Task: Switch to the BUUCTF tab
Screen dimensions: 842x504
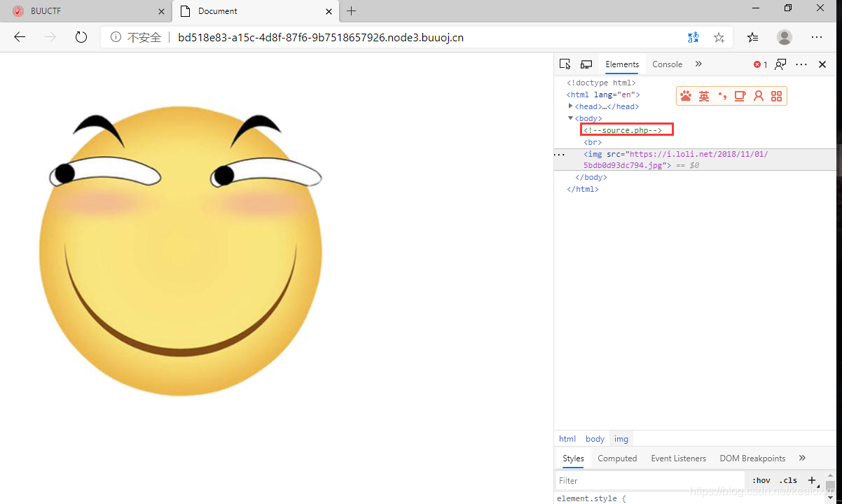Action: coord(87,11)
